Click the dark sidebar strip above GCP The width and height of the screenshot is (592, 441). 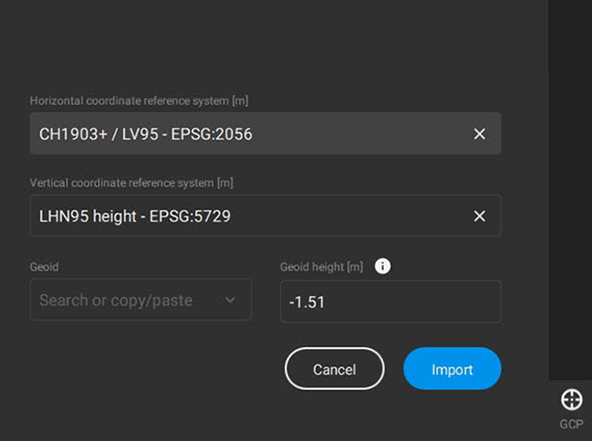tap(570, 189)
